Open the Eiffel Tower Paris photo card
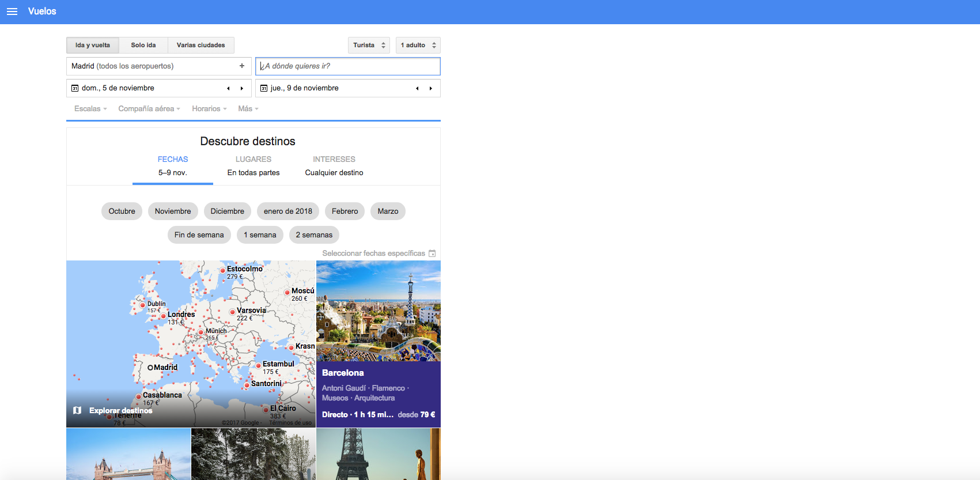The image size is (980, 480). pyautogui.click(x=379, y=454)
